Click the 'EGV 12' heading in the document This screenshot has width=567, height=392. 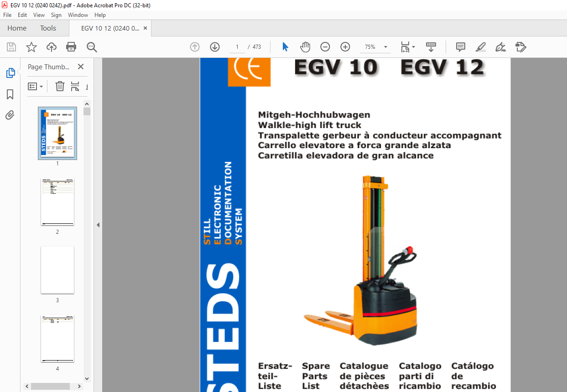point(442,67)
